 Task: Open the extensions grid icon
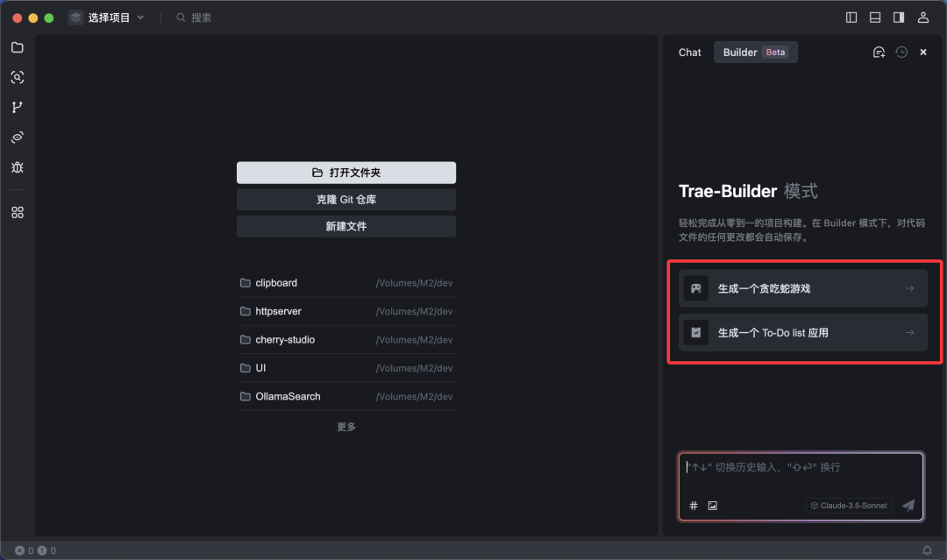(x=18, y=212)
